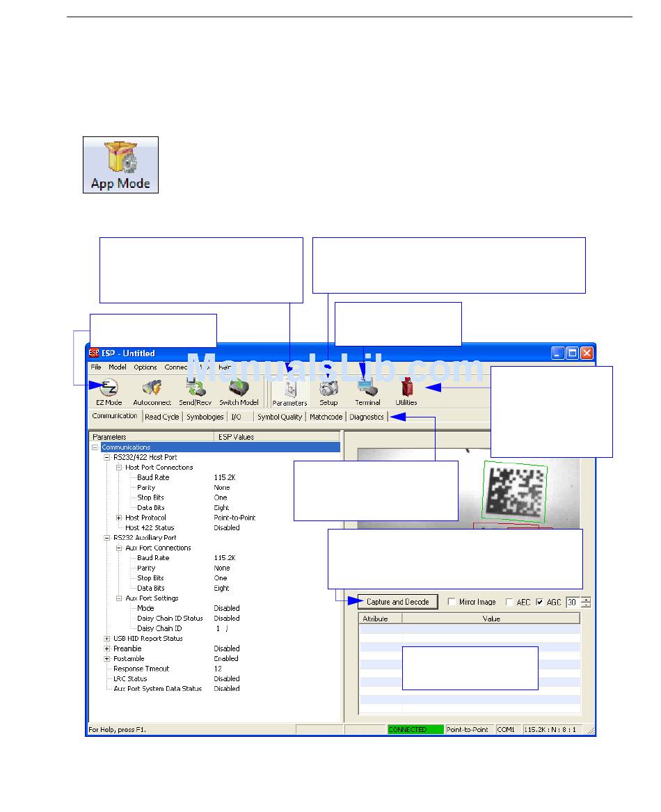Expand the Postamble node
The height and width of the screenshot is (812, 661).
point(106,659)
